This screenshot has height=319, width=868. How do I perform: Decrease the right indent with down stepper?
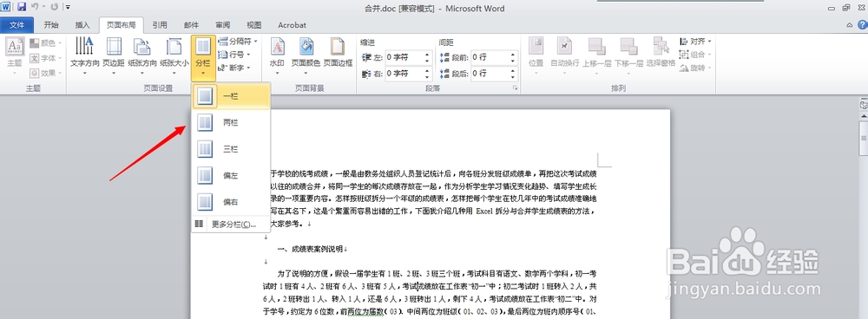click(427, 76)
